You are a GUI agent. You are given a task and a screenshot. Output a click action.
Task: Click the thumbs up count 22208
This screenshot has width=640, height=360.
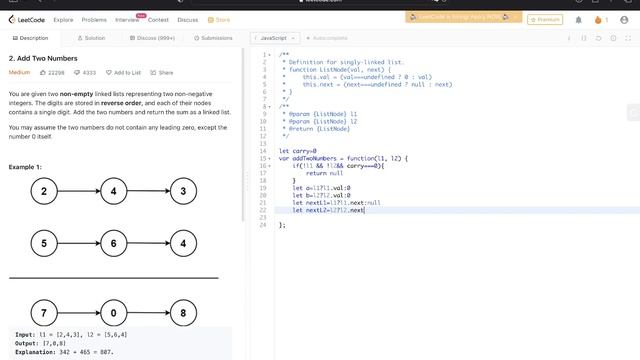click(52, 73)
